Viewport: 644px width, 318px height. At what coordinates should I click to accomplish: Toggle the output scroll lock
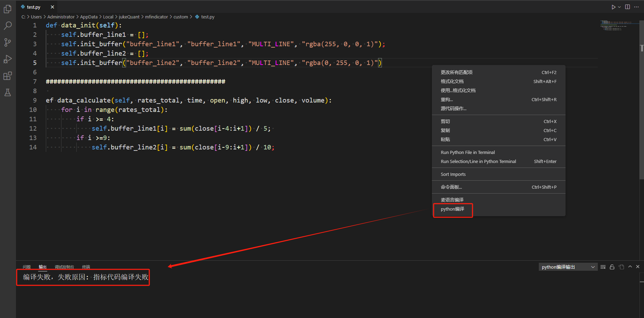pyautogui.click(x=612, y=267)
